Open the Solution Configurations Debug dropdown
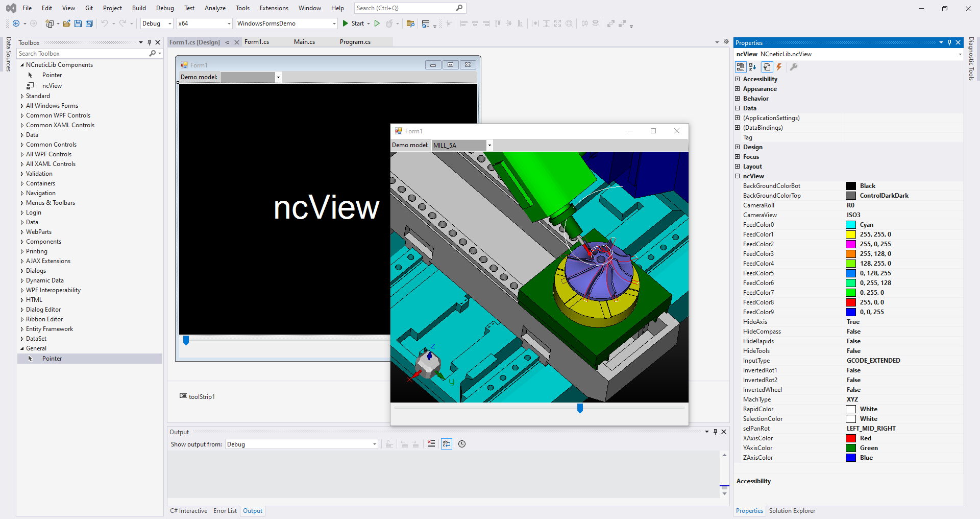 (157, 23)
